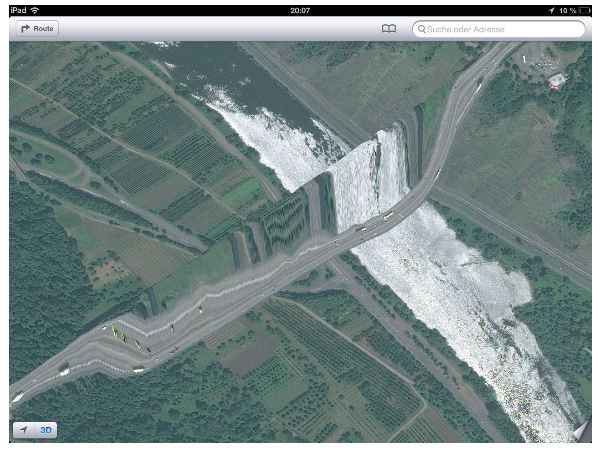This screenshot has height=453, width=606.
Task: Open the page curl map options
Action: click(583, 431)
